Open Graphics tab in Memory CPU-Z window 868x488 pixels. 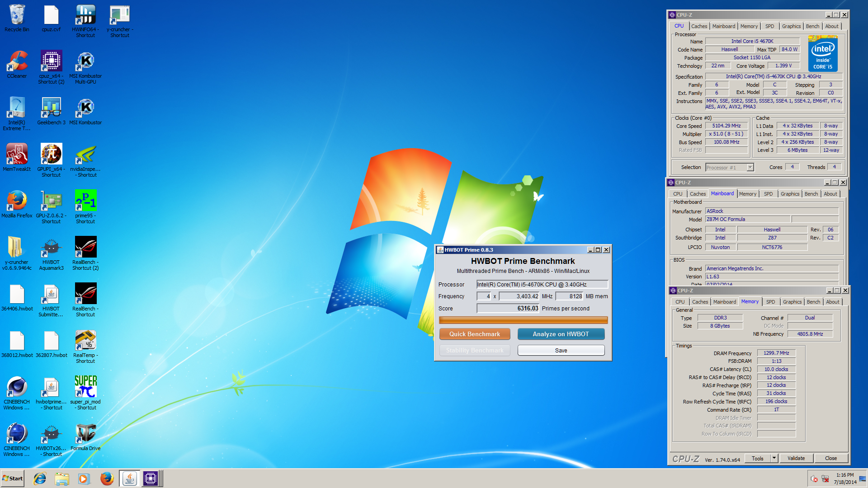pos(792,302)
